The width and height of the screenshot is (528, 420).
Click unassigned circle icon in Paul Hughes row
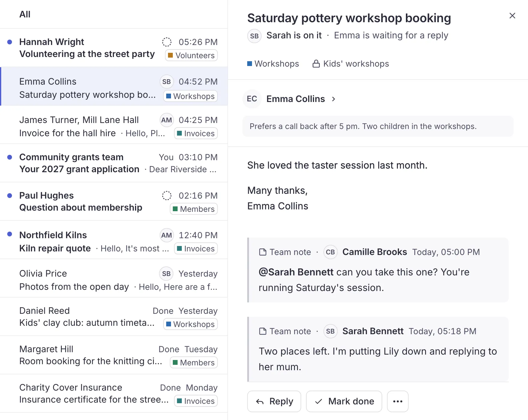pyautogui.click(x=167, y=196)
